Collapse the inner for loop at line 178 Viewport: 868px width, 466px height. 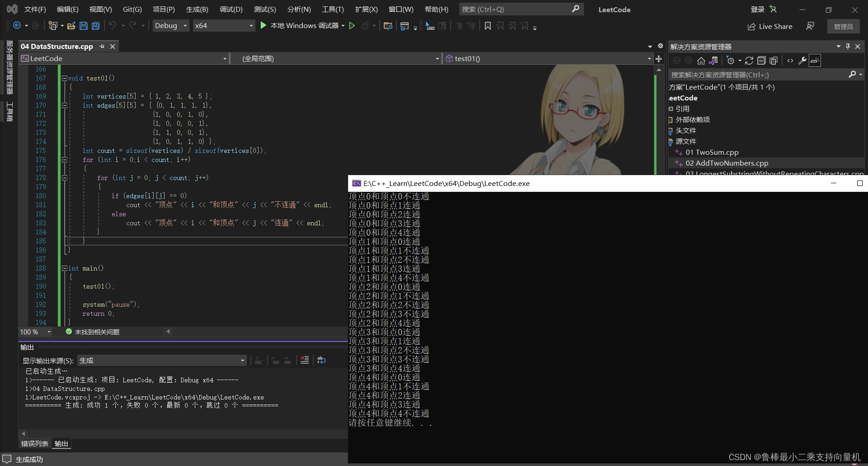(65, 178)
